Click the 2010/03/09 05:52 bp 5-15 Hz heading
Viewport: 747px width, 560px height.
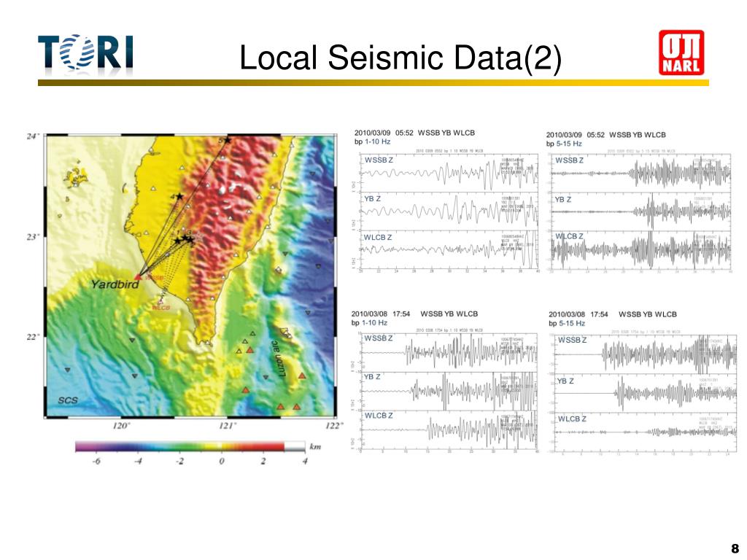[606, 139]
